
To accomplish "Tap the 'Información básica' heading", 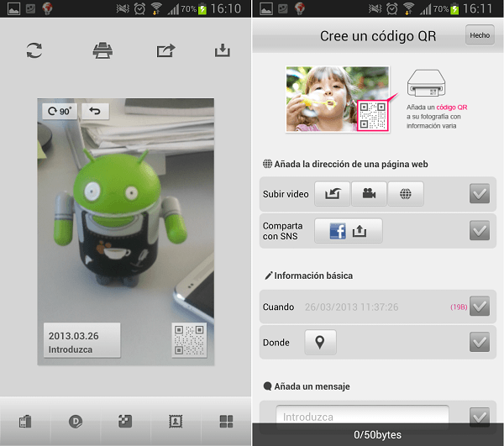I will click(313, 275).
